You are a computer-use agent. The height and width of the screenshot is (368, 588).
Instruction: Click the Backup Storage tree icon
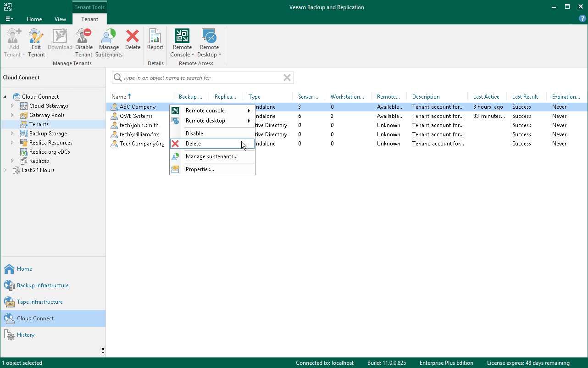[x=24, y=134]
